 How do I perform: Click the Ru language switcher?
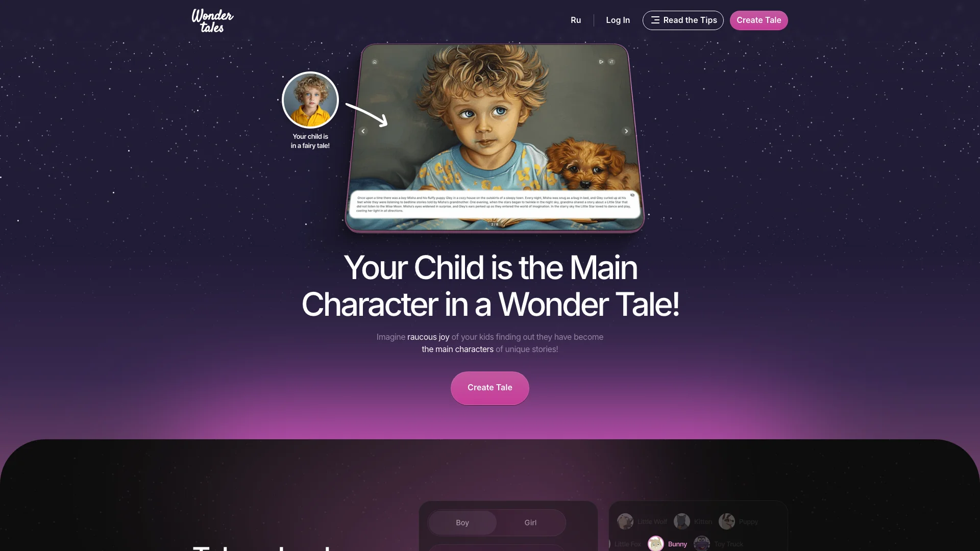click(575, 20)
